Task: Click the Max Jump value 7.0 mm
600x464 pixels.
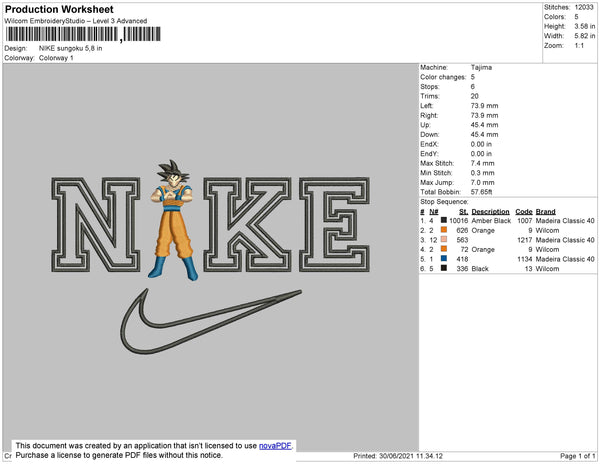Action: 482,182
